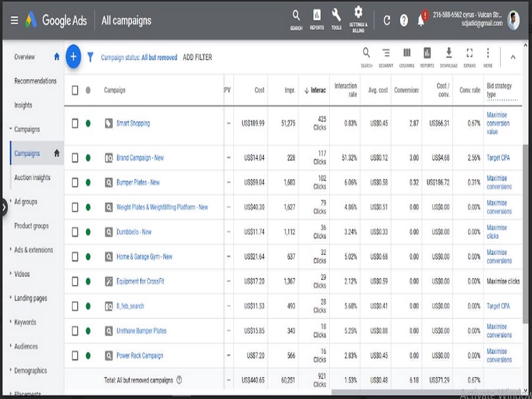Open Tools wrench icon in header
This screenshot has width=532, height=399.
tap(336, 20)
